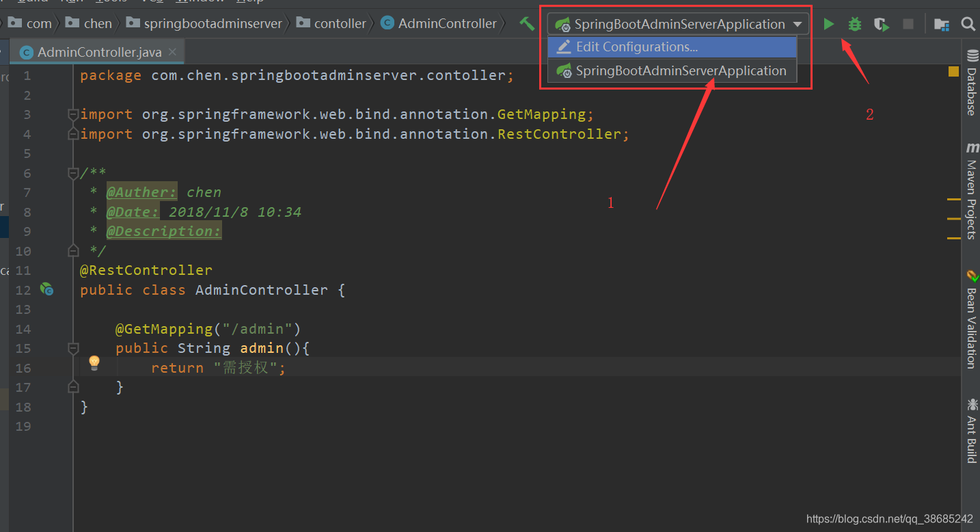Image resolution: width=980 pixels, height=532 pixels.
Task: Click the @RestController annotation on line 11
Action: (146, 270)
